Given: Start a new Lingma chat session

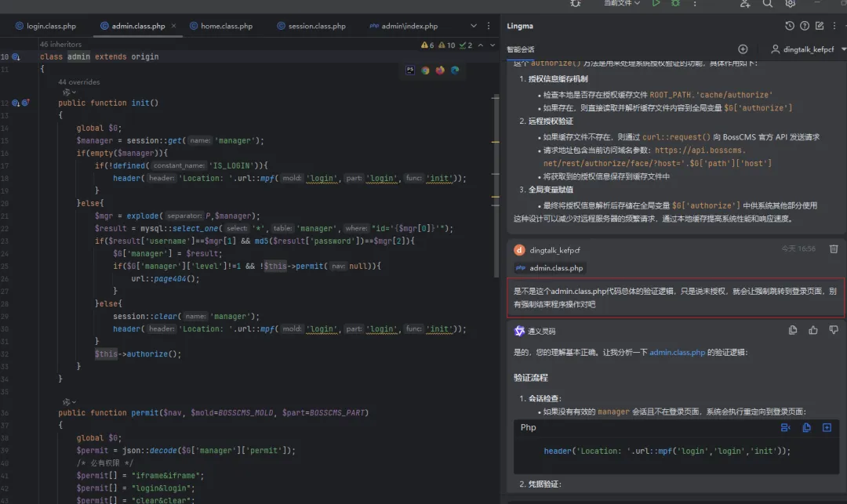Looking at the screenshot, I should click(743, 49).
